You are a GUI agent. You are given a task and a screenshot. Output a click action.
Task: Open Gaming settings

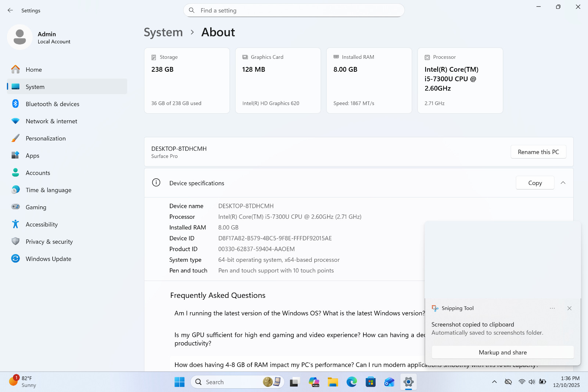(67, 207)
